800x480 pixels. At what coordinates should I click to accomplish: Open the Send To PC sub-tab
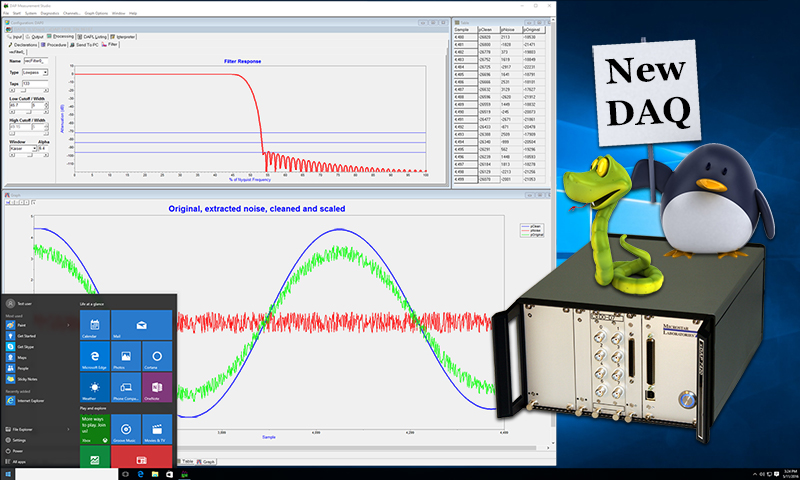coord(84,45)
